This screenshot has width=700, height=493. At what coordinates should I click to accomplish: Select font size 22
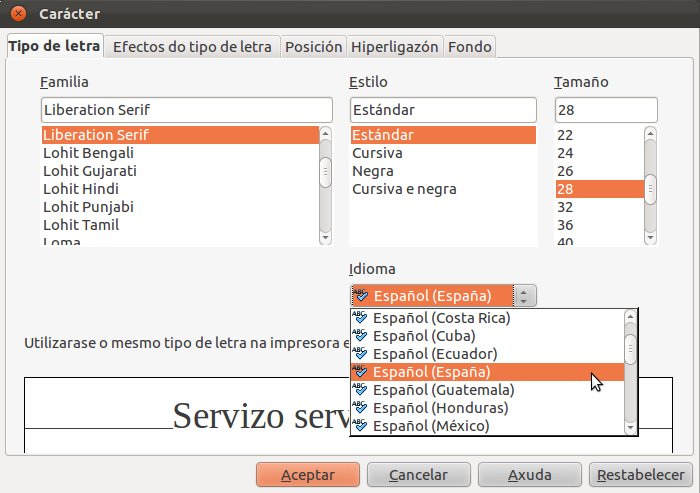600,135
